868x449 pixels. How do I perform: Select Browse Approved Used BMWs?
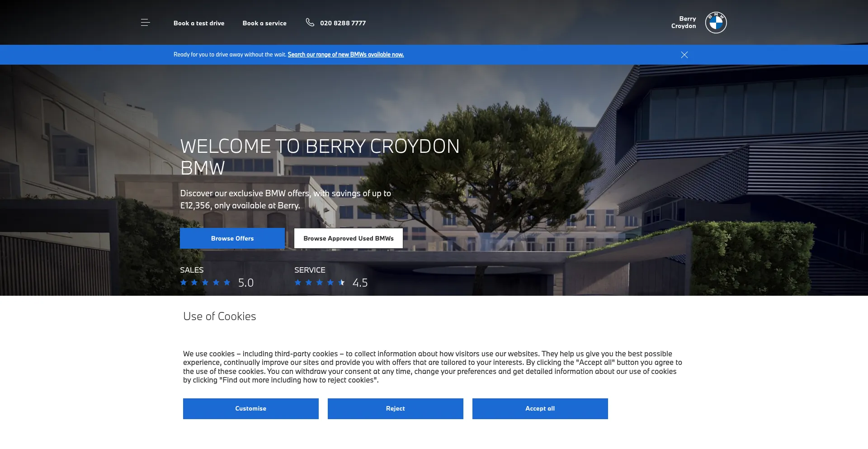click(x=348, y=238)
